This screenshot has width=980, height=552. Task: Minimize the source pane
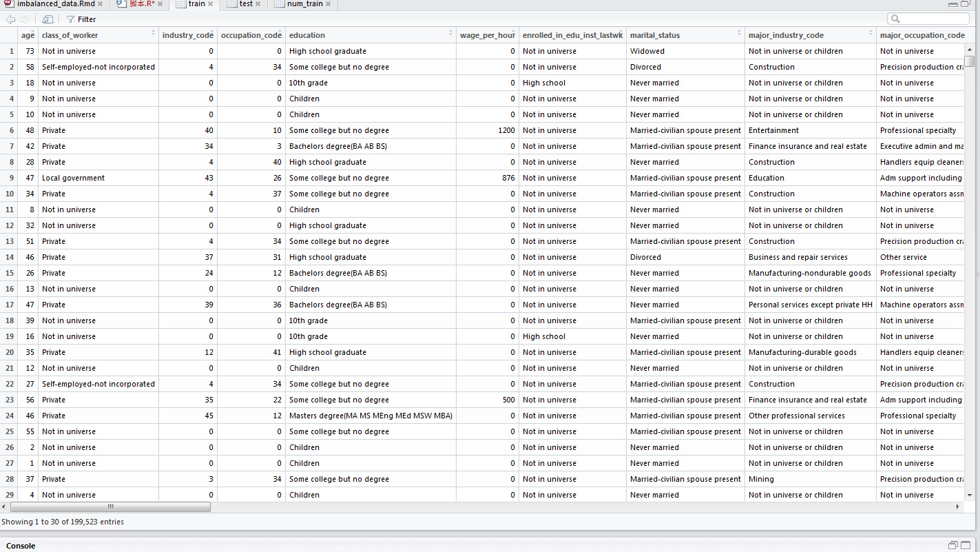(x=953, y=4)
